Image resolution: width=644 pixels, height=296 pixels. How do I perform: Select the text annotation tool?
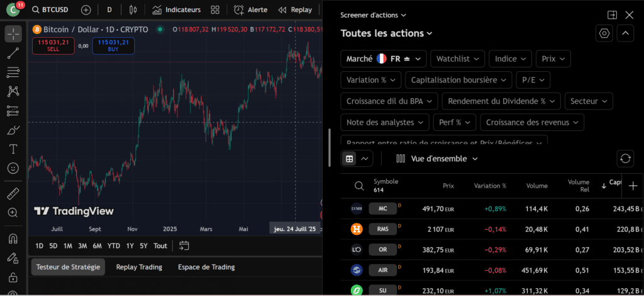pos(13,149)
